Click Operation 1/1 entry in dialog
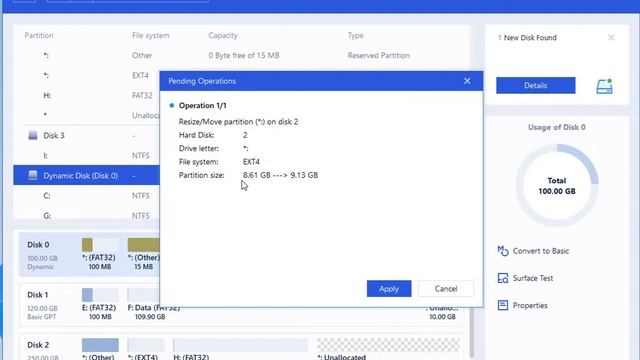The width and height of the screenshot is (640, 360). click(202, 105)
